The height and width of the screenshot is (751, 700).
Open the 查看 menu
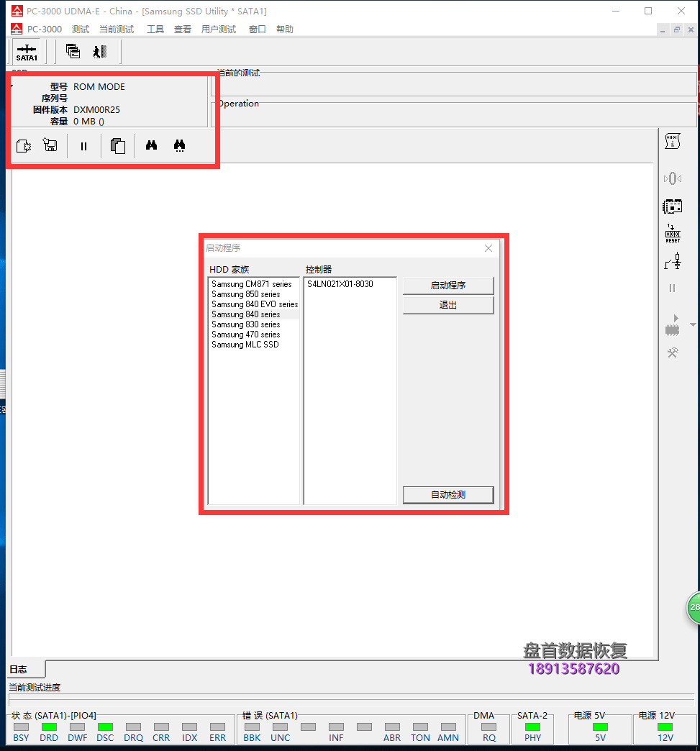(x=183, y=29)
